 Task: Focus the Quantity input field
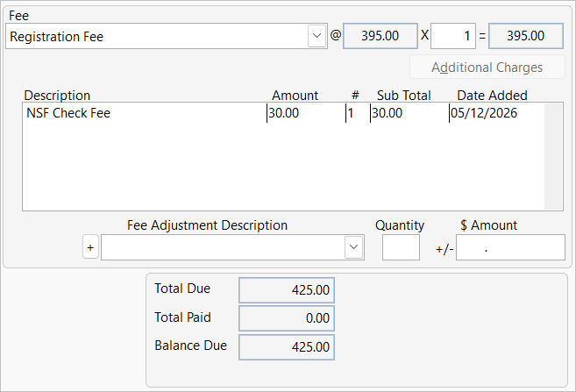point(401,247)
